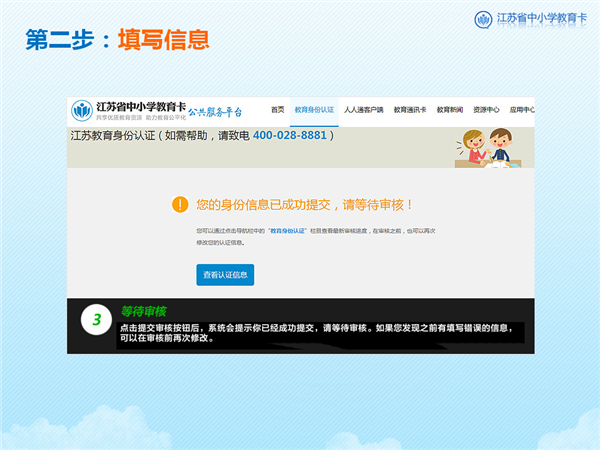Open the 首页 nav item
600x450 pixels.
click(x=277, y=110)
